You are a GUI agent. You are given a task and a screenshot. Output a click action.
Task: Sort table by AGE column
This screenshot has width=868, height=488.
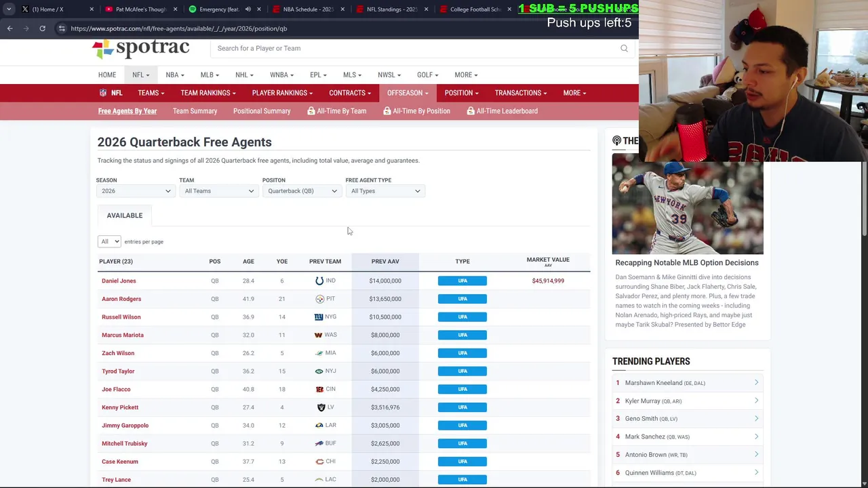click(248, 262)
